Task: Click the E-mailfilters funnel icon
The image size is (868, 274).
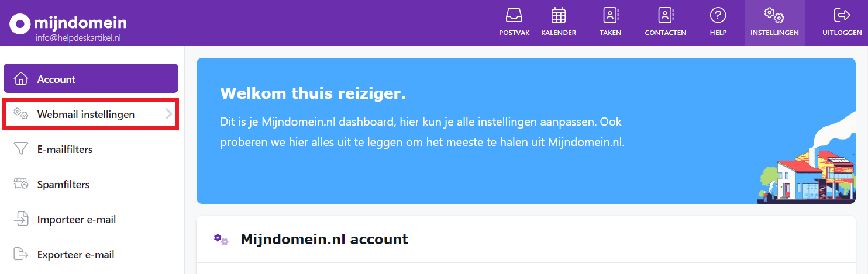Action: pos(21,150)
